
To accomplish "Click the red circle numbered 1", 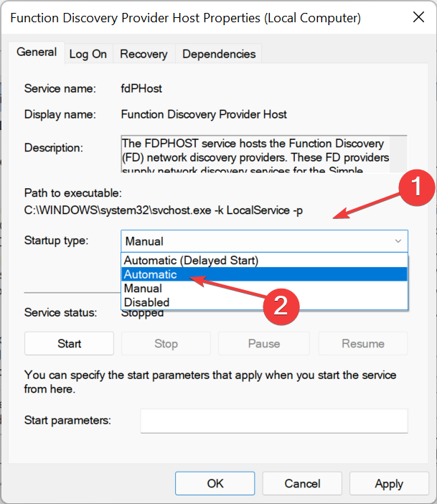I will pyautogui.click(x=417, y=188).
